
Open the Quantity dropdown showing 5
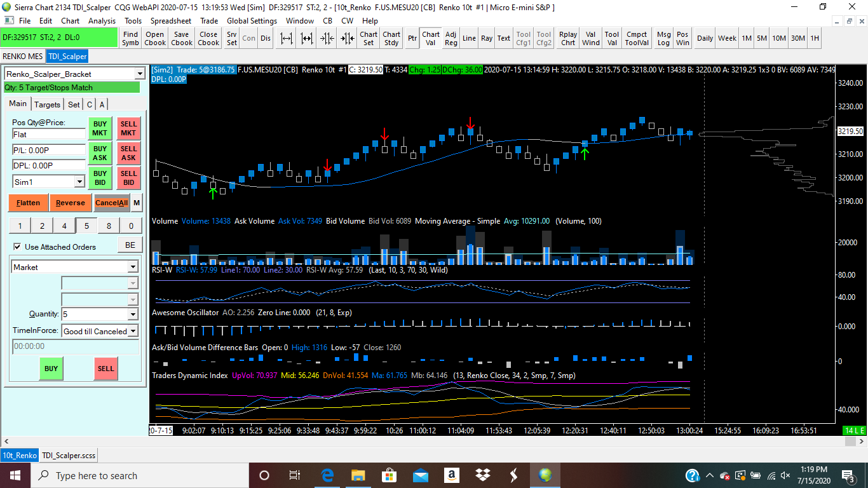point(133,314)
